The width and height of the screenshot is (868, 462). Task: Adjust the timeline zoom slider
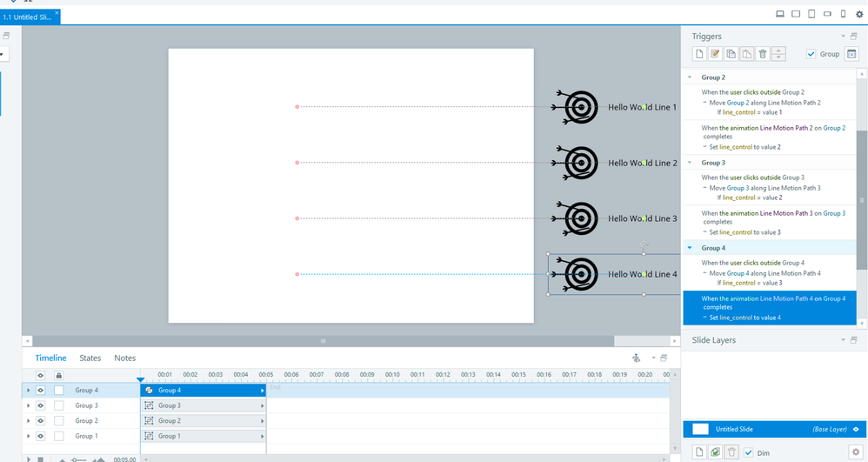pos(78,459)
